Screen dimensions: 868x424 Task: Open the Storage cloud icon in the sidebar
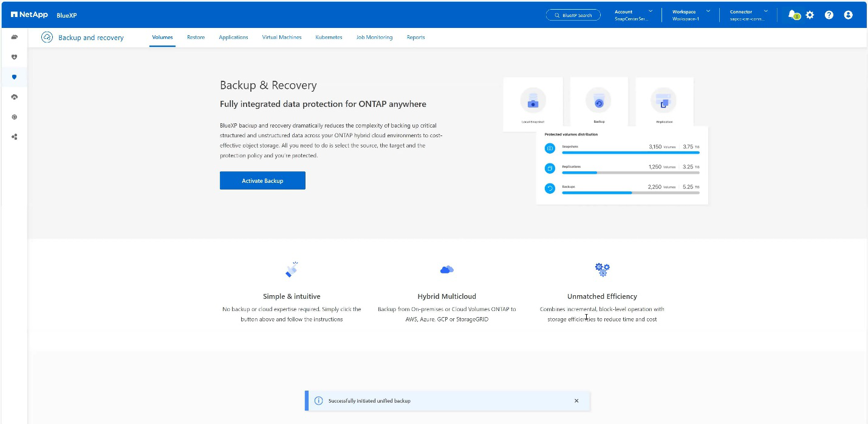(x=15, y=37)
